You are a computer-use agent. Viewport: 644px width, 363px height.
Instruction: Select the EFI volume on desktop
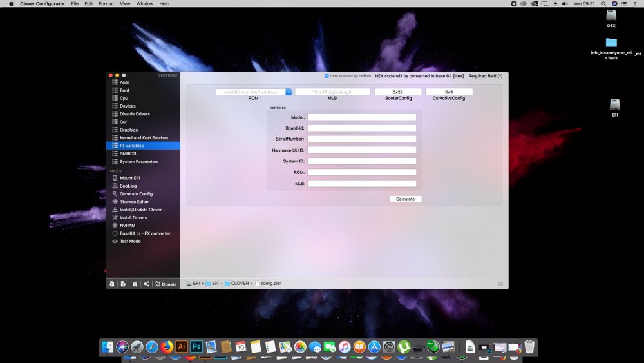pyautogui.click(x=615, y=108)
